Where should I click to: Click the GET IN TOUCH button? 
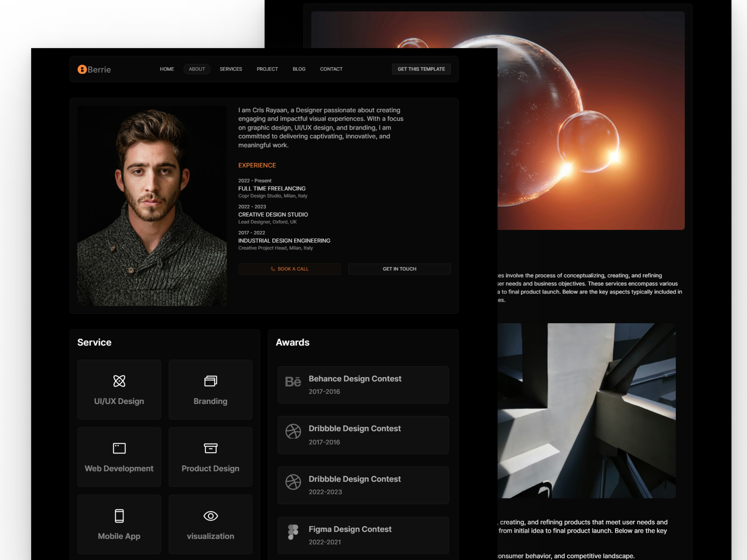[399, 269]
